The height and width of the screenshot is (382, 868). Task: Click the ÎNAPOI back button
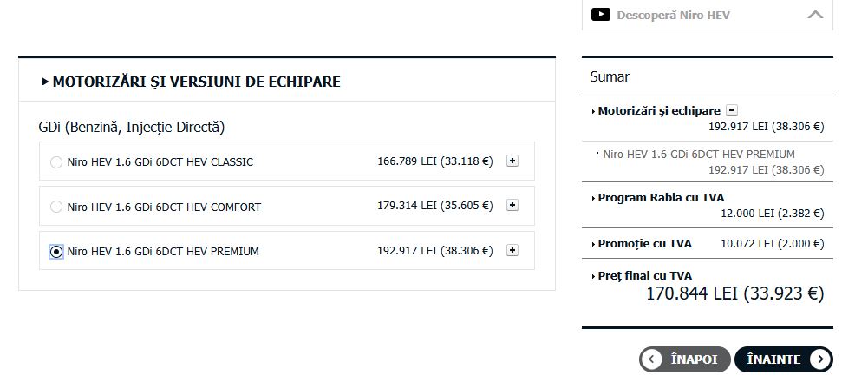tap(685, 359)
